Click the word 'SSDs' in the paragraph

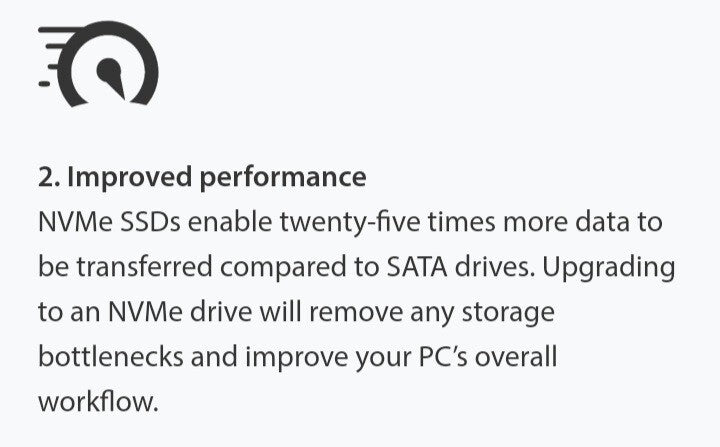[150, 222]
